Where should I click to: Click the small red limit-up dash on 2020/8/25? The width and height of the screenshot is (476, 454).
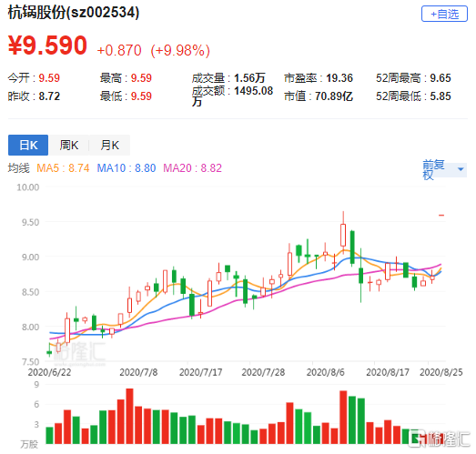[x=441, y=215]
